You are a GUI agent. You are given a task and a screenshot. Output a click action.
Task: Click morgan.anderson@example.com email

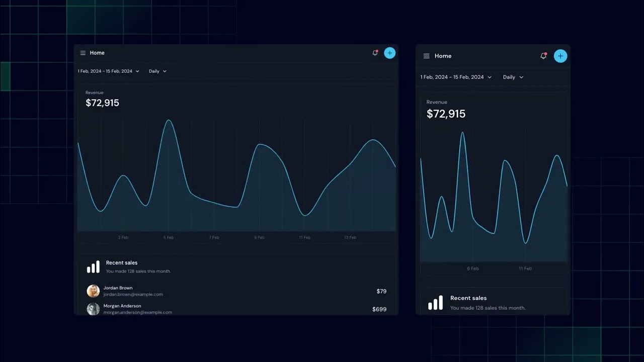(x=137, y=312)
